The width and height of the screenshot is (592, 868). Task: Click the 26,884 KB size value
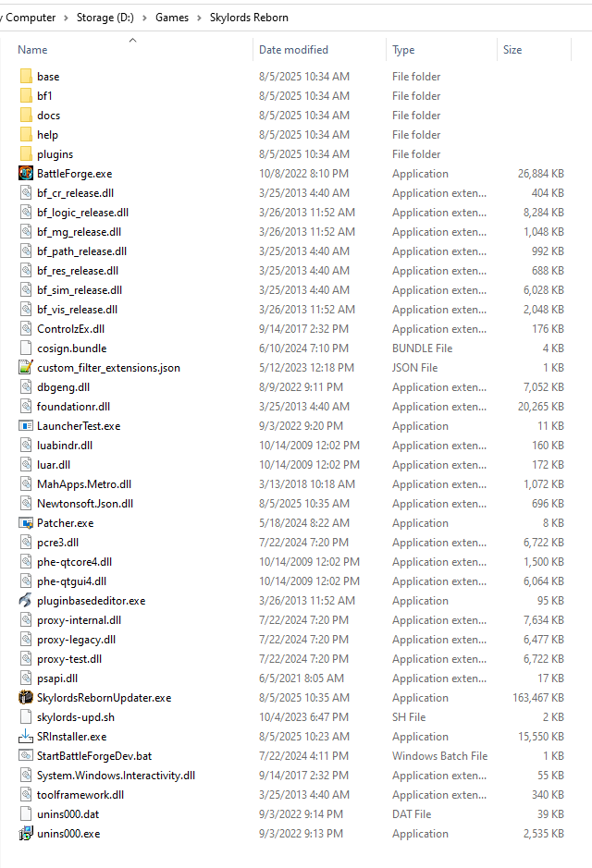[540, 173]
